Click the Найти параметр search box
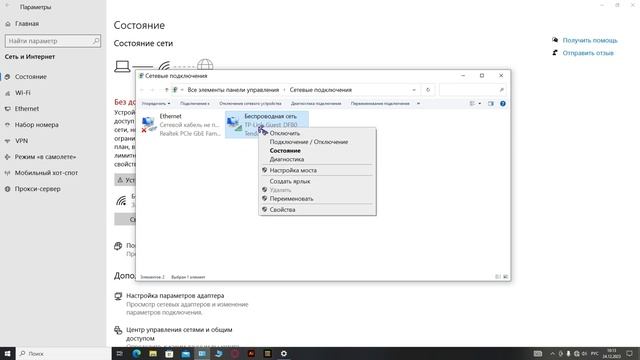The width and height of the screenshot is (640, 360). click(x=53, y=41)
